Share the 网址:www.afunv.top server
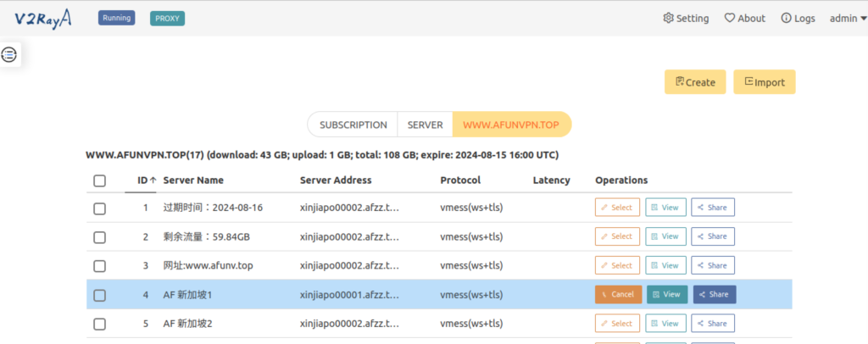The image size is (868, 344). tap(712, 265)
